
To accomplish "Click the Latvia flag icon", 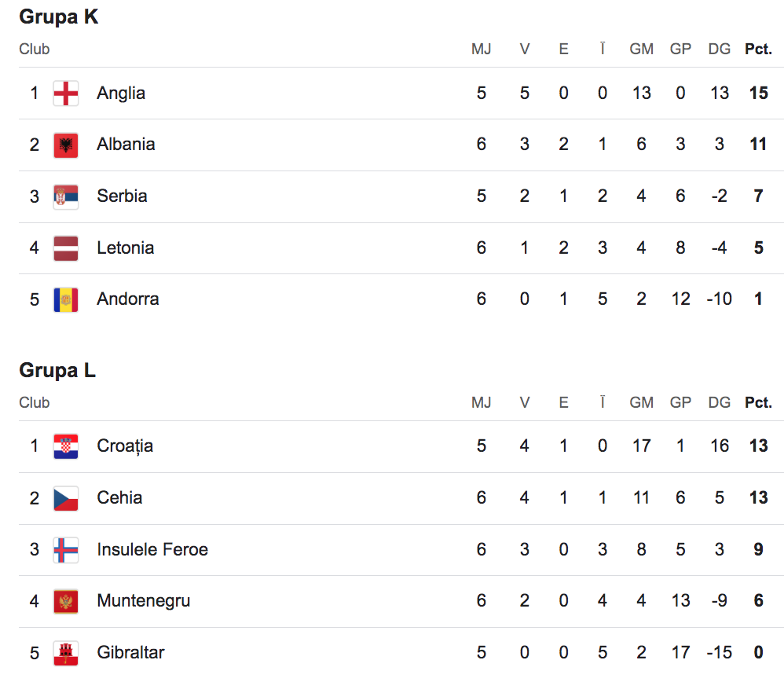I will [x=66, y=248].
